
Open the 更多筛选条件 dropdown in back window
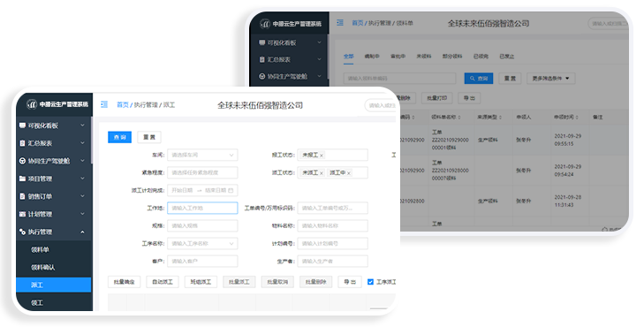pos(550,78)
